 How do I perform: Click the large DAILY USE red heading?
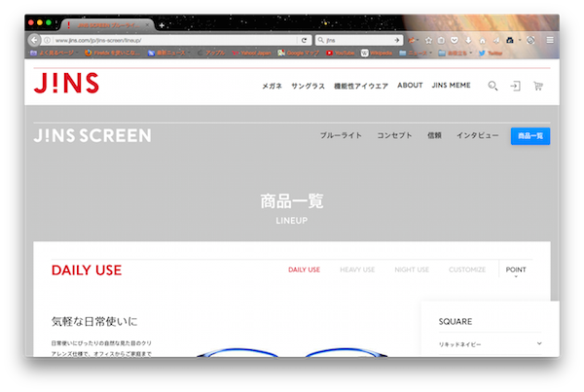click(x=87, y=269)
